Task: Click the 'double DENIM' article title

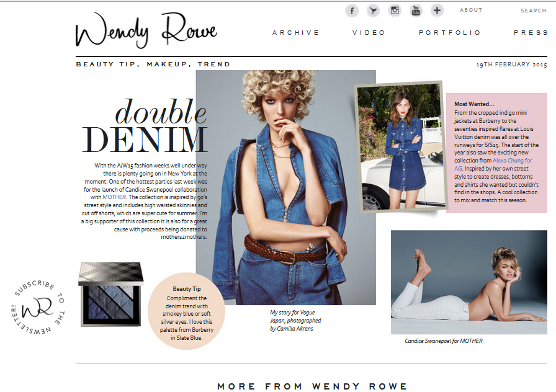Action: (x=145, y=125)
